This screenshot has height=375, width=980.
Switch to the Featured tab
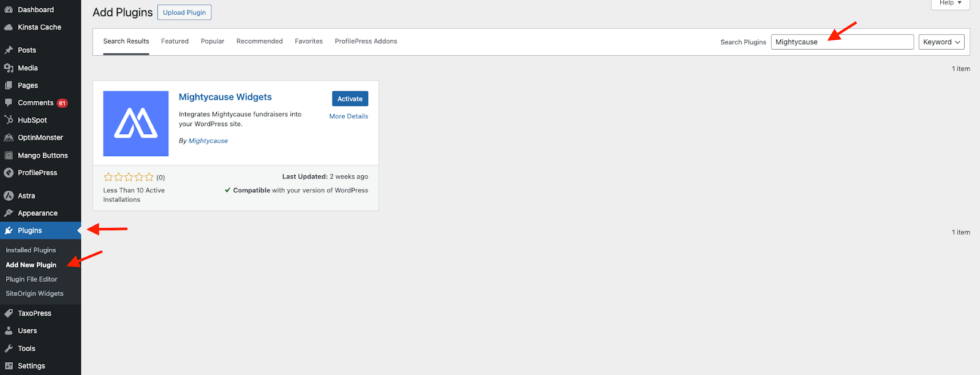(175, 42)
